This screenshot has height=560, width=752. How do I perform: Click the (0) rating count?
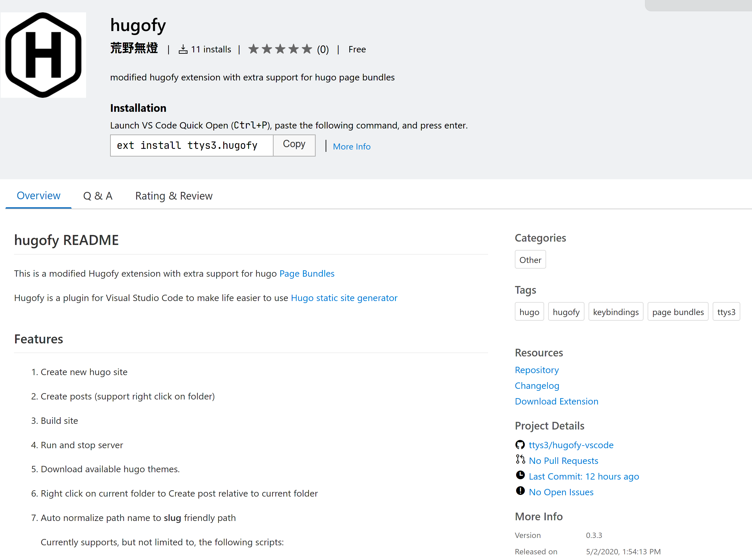pyautogui.click(x=323, y=49)
